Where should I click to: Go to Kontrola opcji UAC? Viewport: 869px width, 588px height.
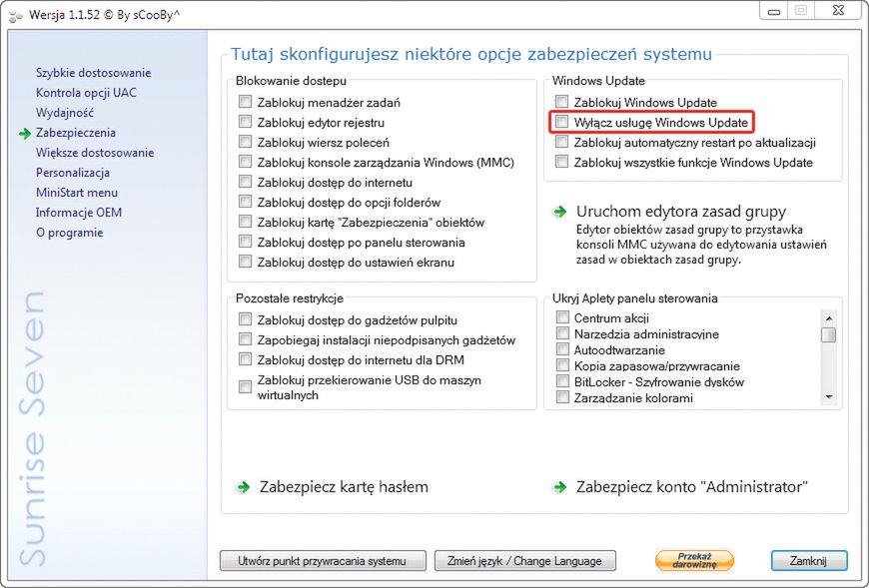click(86, 93)
